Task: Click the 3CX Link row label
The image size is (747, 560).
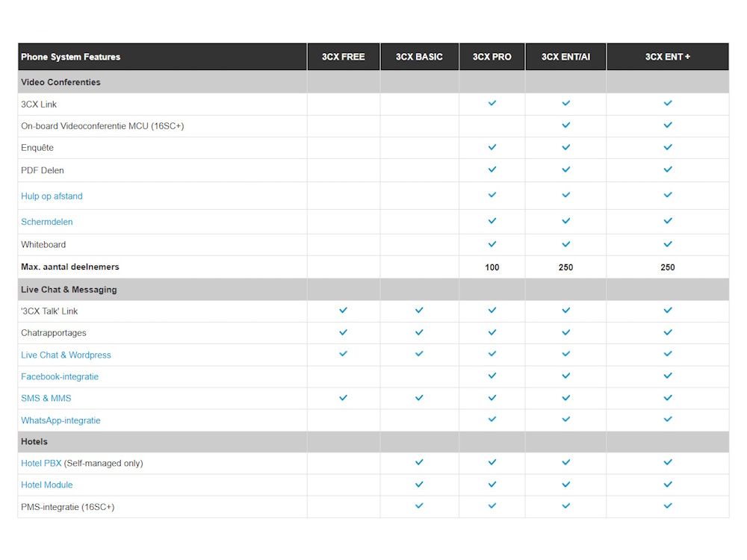Action: click(x=39, y=105)
